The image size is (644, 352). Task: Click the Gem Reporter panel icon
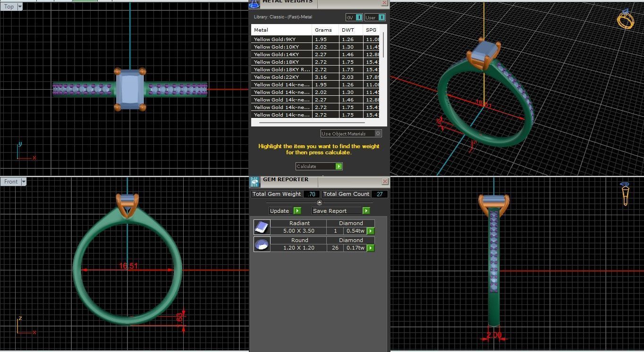pyautogui.click(x=254, y=182)
